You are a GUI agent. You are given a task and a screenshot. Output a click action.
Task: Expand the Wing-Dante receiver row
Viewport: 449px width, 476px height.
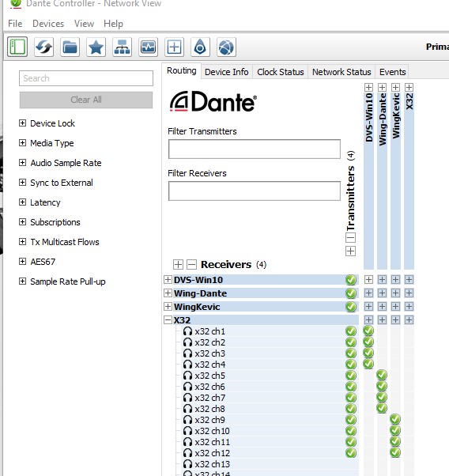click(x=168, y=293)
